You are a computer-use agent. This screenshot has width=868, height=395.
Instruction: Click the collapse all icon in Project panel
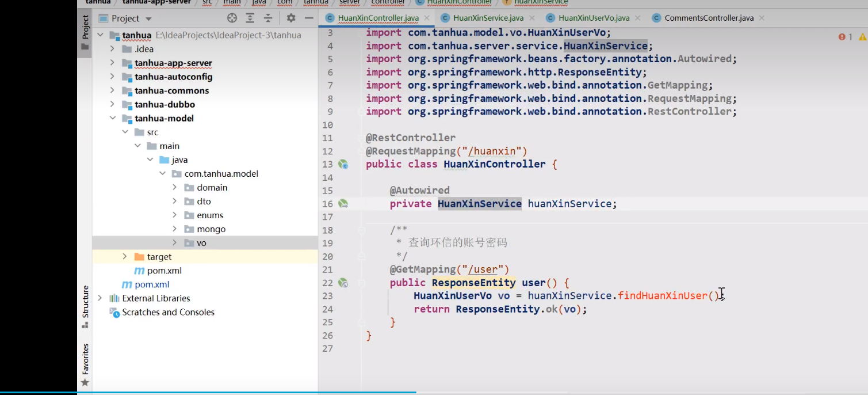267,18
